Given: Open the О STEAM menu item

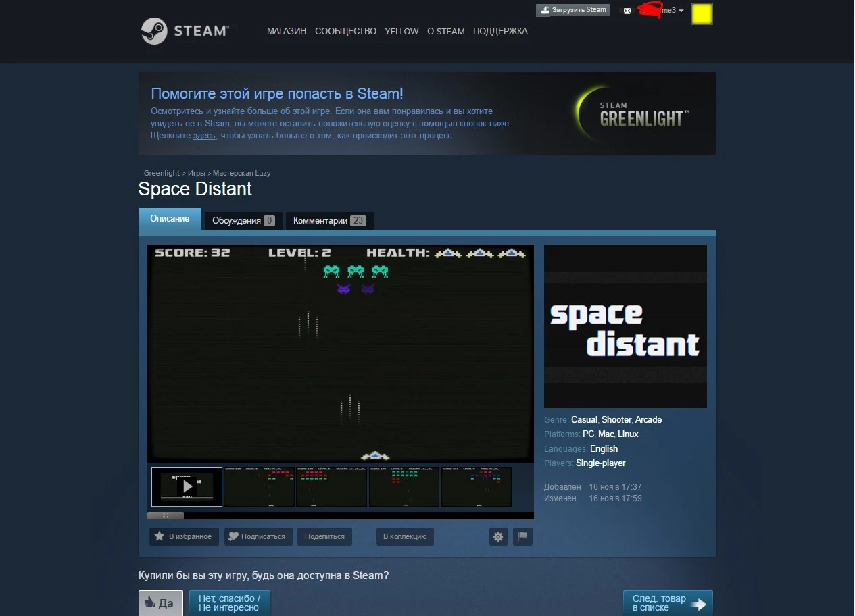Looking at the screenshot, I should coord(446,31).
